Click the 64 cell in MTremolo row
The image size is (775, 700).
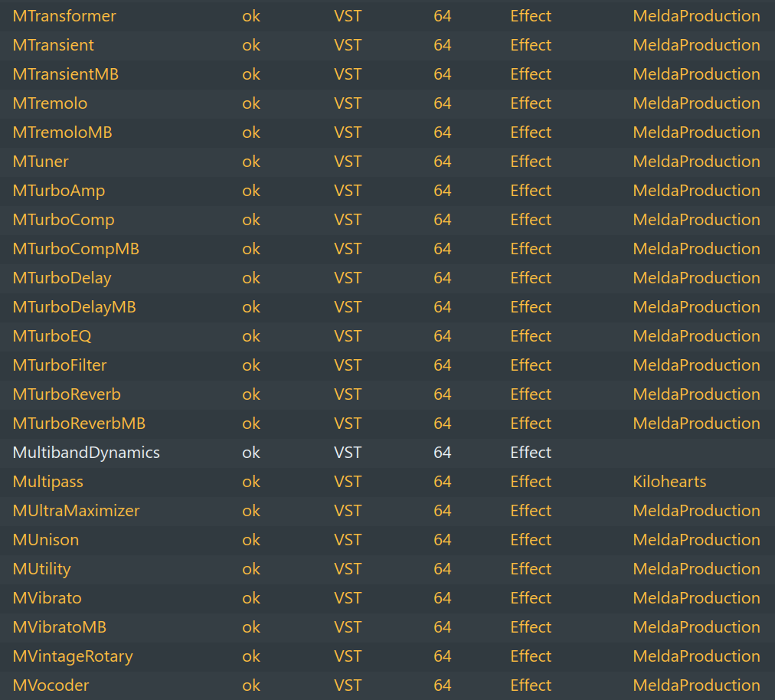coord(443,104)
